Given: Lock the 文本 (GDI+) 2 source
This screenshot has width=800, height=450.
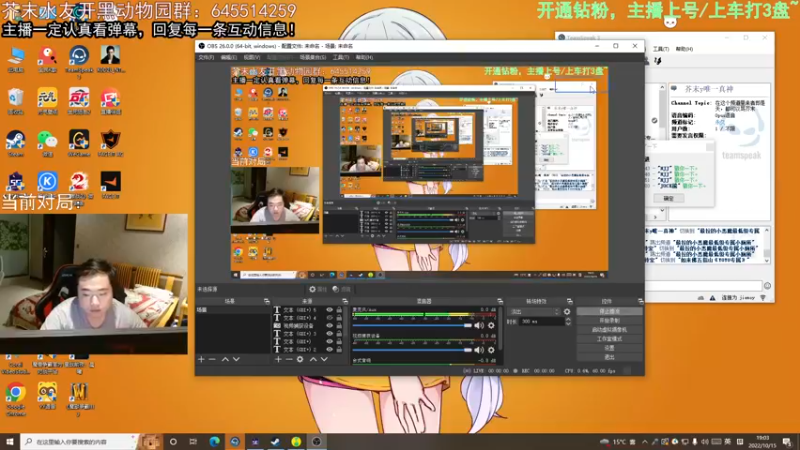Looking at the screenshot, I should click(339, 349).
